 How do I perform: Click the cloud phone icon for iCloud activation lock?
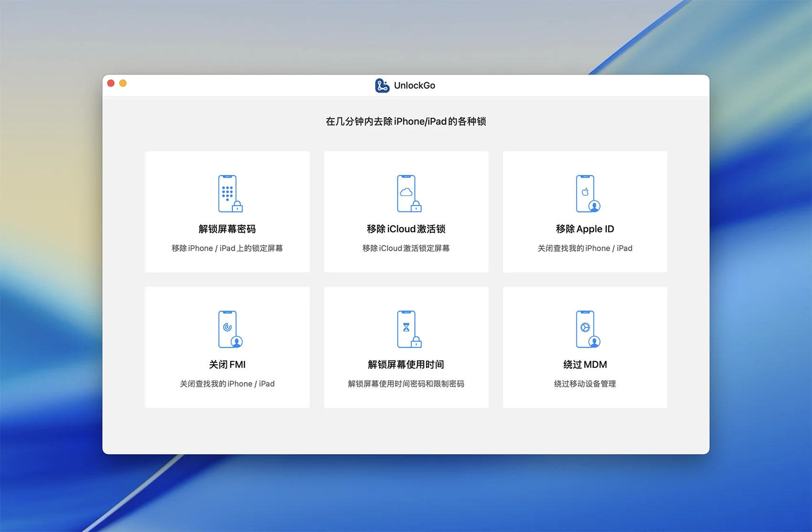(408, 194)
